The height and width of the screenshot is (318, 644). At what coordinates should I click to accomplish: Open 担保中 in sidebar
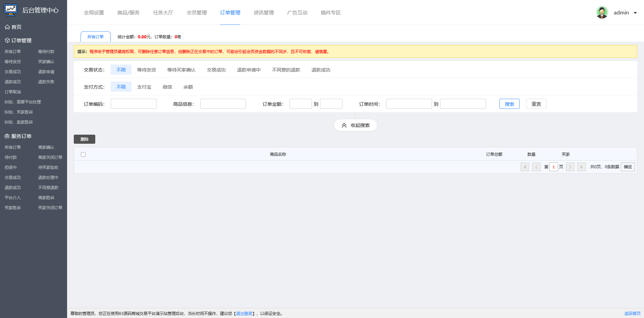pos(11,168)
